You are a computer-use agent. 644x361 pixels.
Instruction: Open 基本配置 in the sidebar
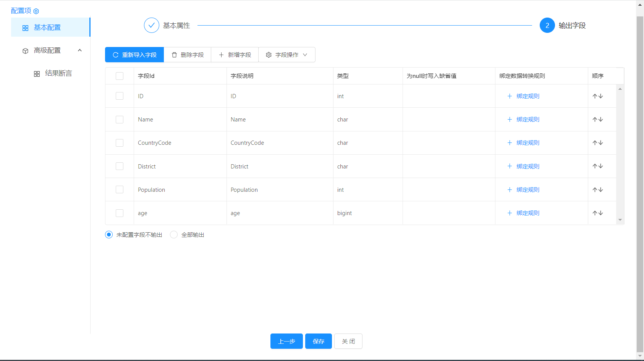pos(47,28)
